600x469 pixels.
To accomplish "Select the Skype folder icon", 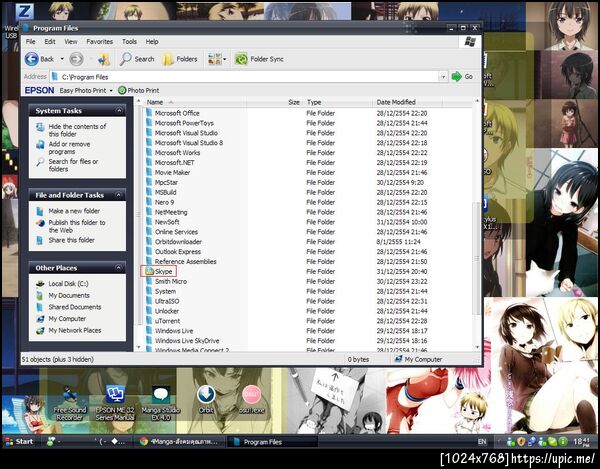I will coord(149,271).
